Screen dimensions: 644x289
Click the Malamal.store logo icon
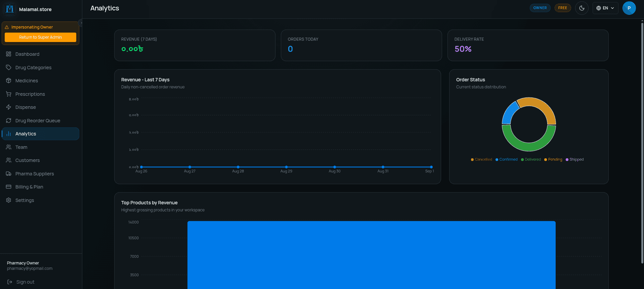click(x=10, y=9)
